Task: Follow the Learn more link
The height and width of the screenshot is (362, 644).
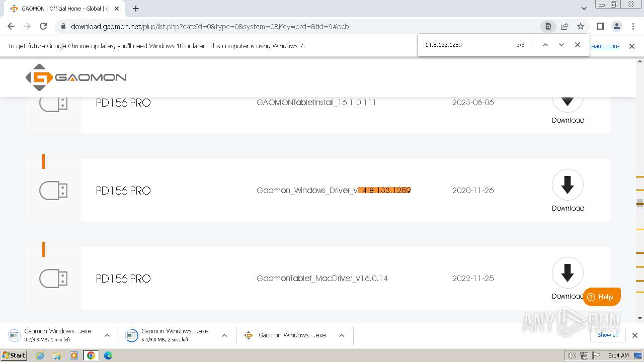Action: point(604,46)
